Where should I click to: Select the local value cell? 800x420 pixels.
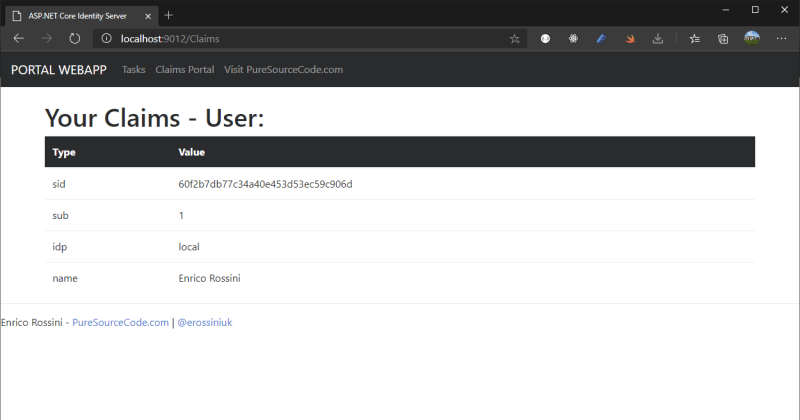point(189,247)
